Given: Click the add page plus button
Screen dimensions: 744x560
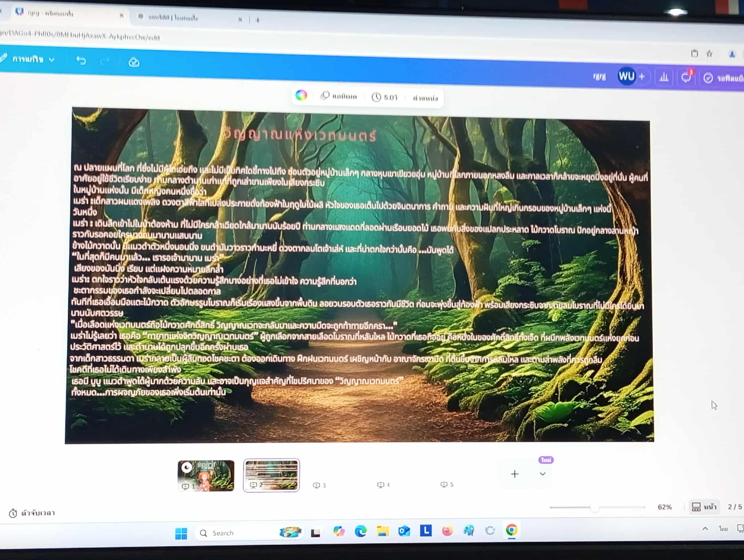Looking at the screenshot, I should (514, 474).
